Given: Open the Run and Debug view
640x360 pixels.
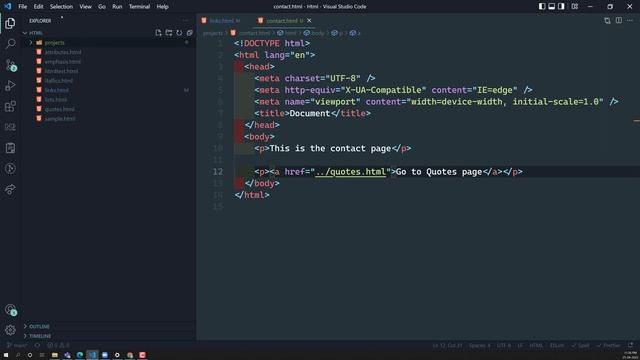Looking at the screenshot, I should (x=10, y=86).
